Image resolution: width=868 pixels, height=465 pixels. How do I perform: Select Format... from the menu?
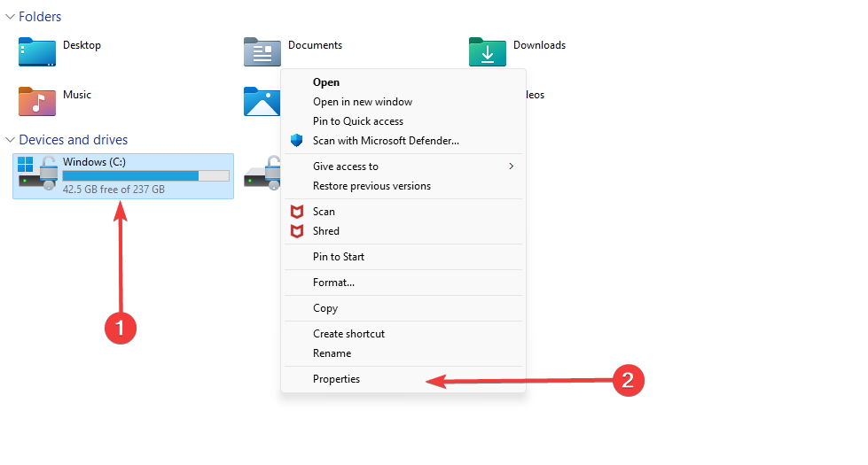tap(403, 283)
